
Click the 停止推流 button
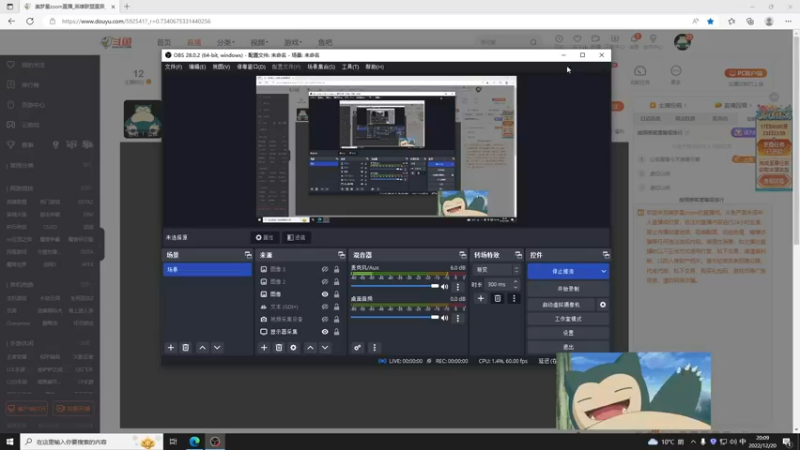[563, 271]
